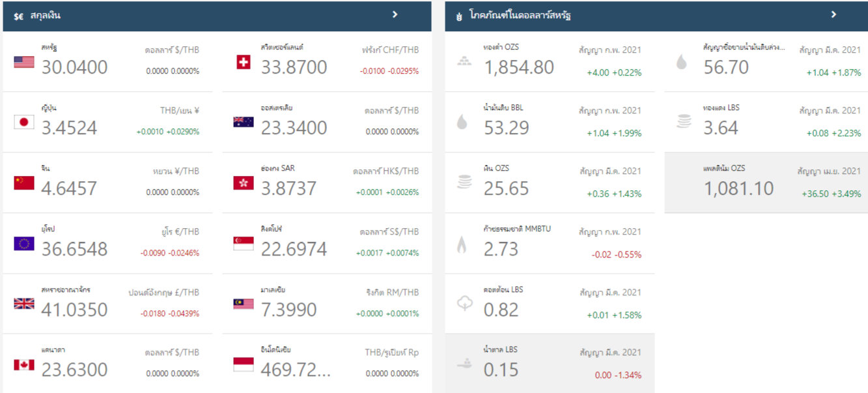Select the sugar LBS 0.15 row
The width and height of the screenshot is (868, 393).
click(x=550, y=364)
